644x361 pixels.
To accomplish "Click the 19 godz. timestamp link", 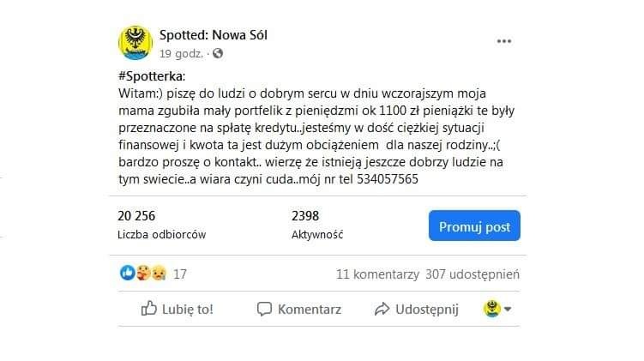I will [x=181, y=54].
